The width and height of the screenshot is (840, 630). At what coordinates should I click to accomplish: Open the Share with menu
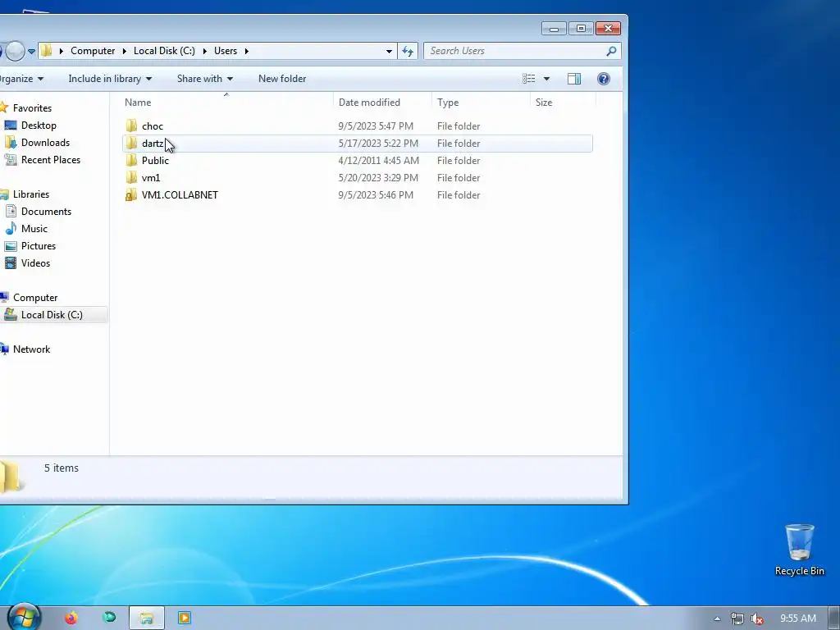click(x=204, y=79)
